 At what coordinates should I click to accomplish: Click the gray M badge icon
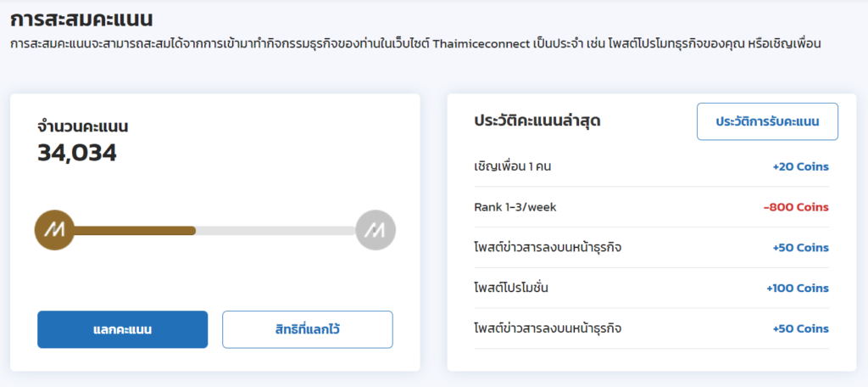tap(376, 230)
